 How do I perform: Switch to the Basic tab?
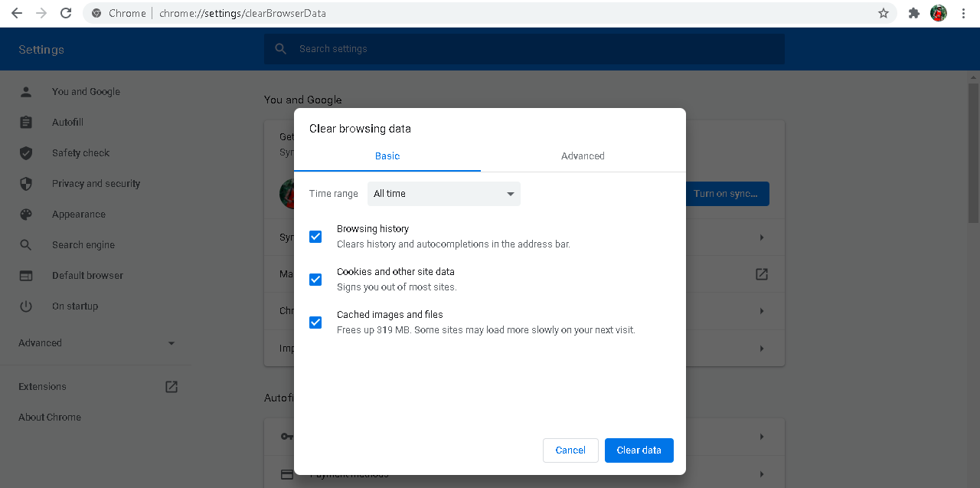(387, 156)
